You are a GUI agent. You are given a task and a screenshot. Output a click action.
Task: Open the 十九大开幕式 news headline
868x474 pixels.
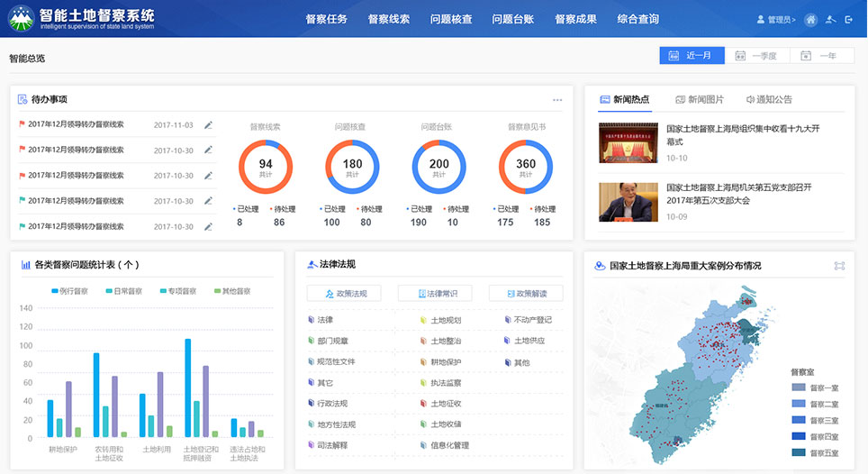[x=742, y=135]
